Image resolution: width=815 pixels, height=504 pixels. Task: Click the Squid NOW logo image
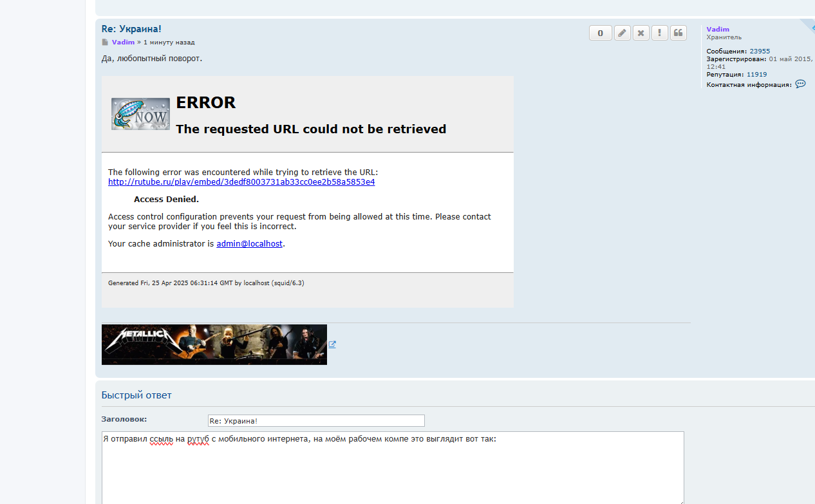point(140,114)
